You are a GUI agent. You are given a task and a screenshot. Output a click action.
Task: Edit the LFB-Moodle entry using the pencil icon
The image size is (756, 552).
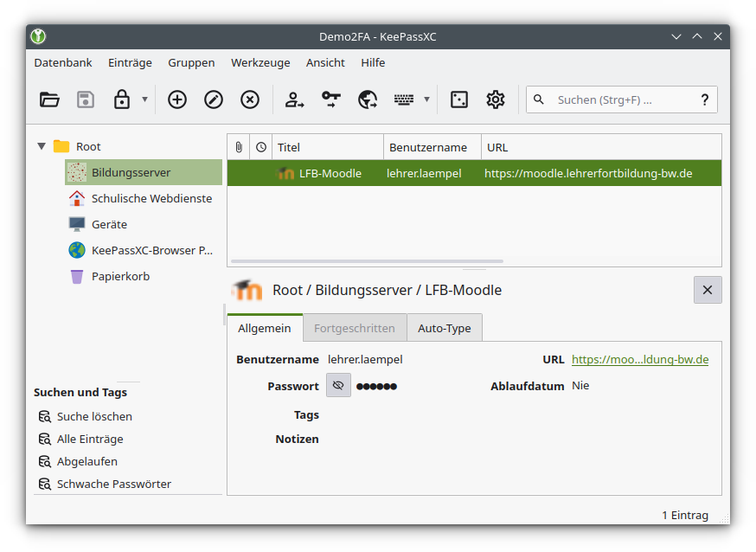click(x=213, y=99)
